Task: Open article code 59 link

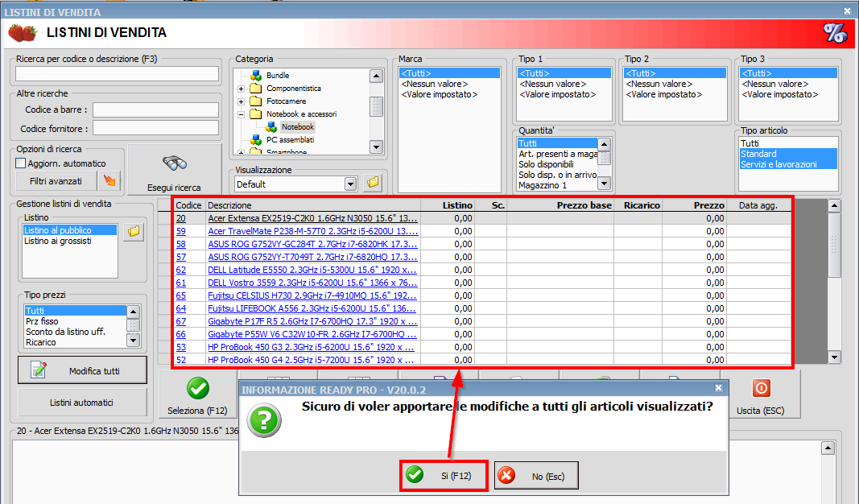Action: tap(181, 231)
